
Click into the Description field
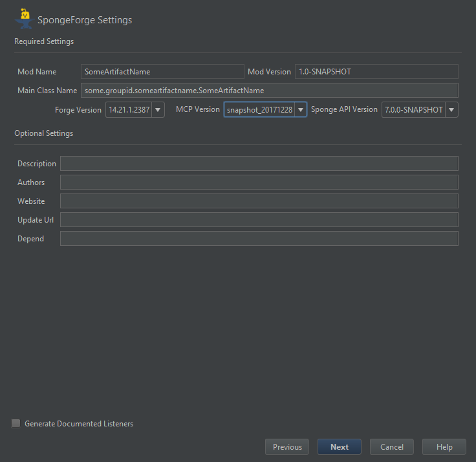259,164
